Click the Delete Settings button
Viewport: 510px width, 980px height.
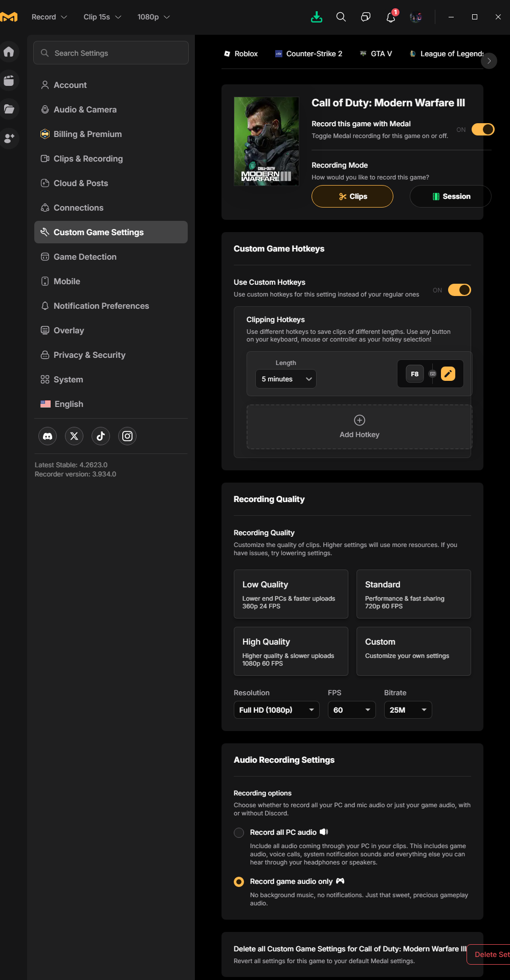(x=489, y=954)
